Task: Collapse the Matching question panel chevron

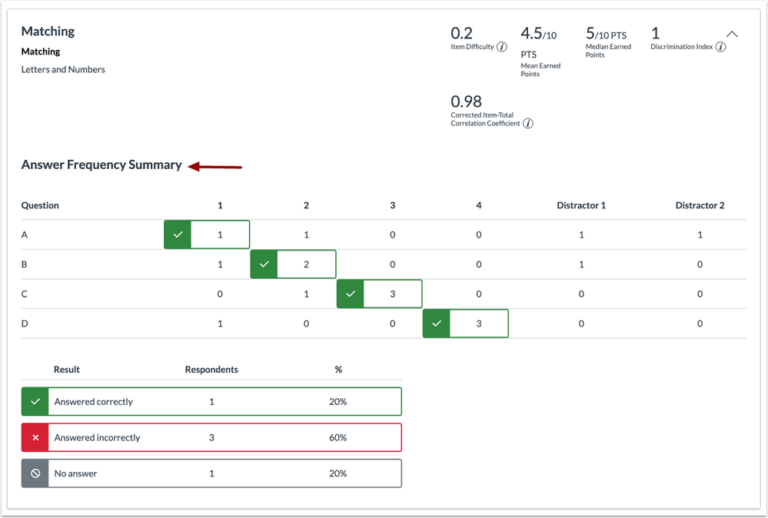Action: click(732, 34)
